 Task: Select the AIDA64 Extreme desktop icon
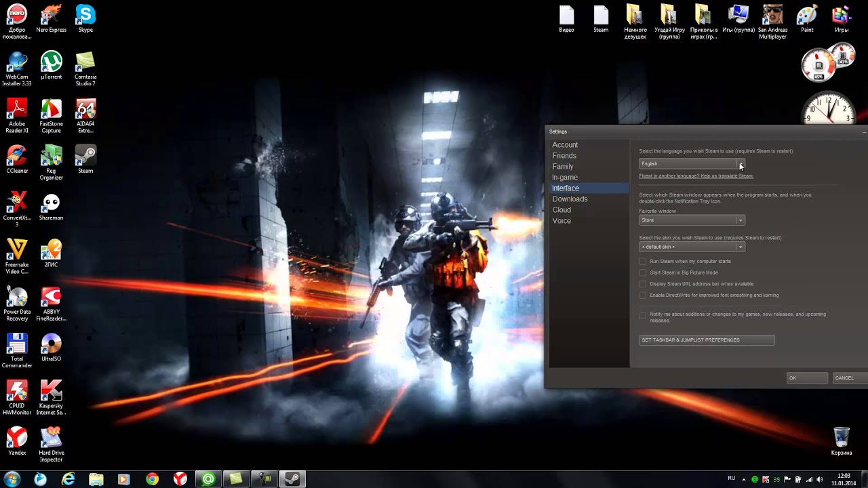[x=85, y=115]
